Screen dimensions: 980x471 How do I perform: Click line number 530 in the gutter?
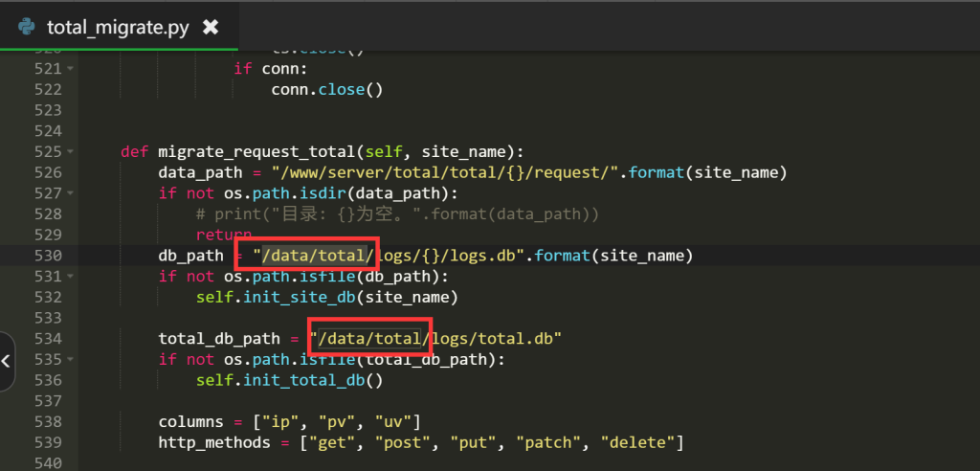click(x=47, y=256)
